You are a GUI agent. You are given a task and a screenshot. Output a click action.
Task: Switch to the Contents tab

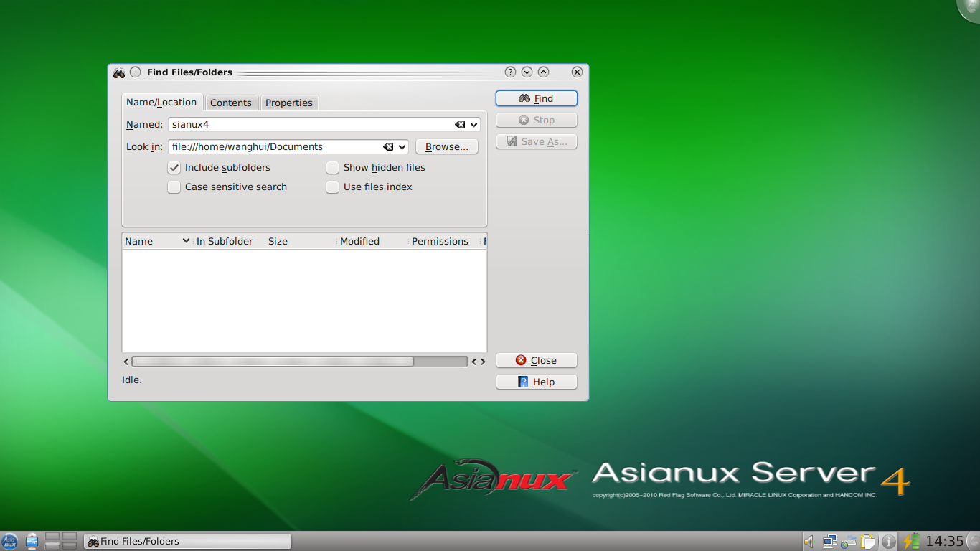pyautogui.click(x=231, y=103)
